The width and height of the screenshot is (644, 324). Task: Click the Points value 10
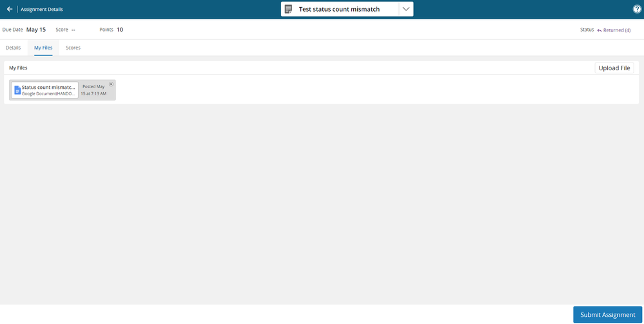coord(120,30)
